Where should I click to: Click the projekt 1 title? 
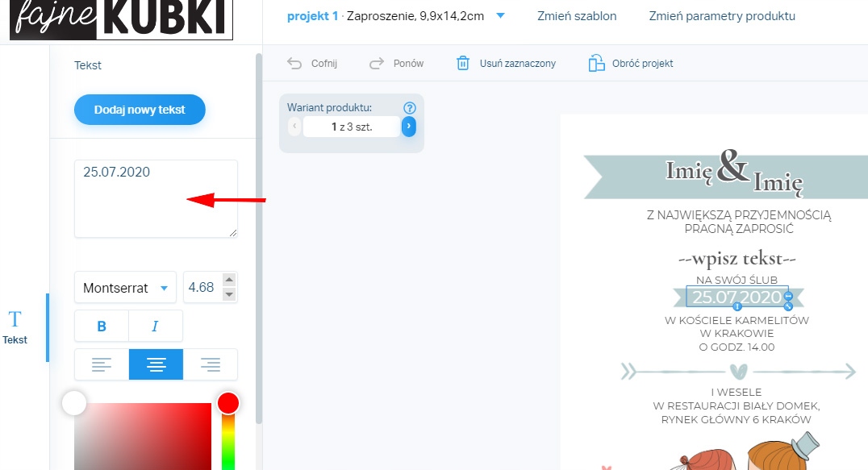312,17
